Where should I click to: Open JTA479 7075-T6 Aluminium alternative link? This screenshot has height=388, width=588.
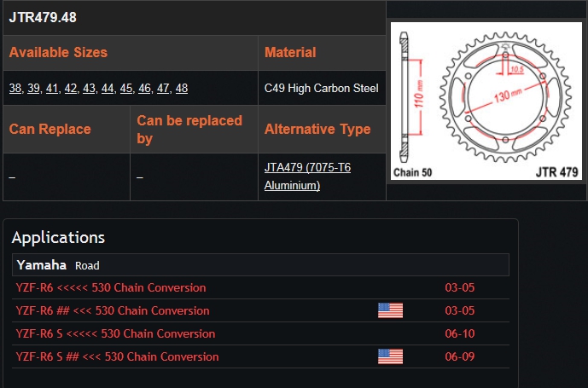[307, 177]
